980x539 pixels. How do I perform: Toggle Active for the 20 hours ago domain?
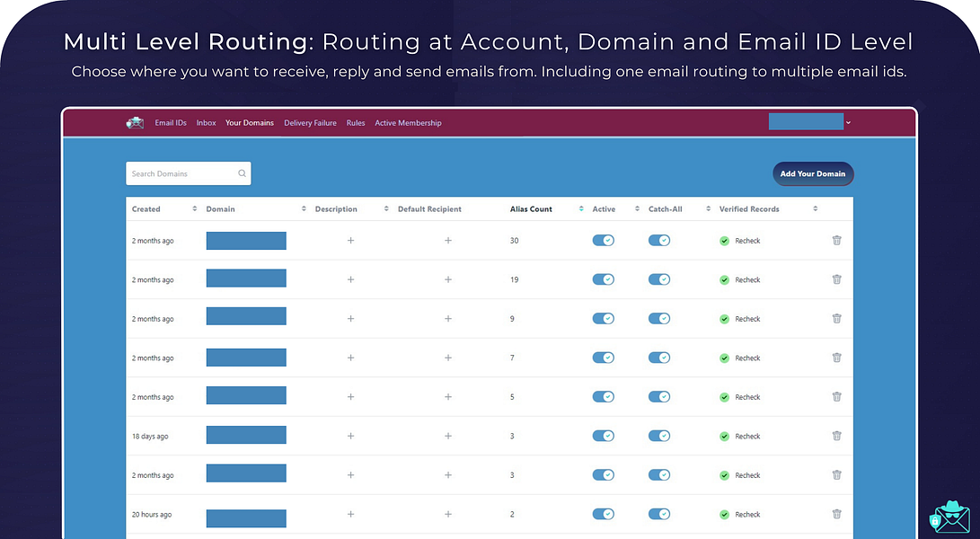(603, 514)
